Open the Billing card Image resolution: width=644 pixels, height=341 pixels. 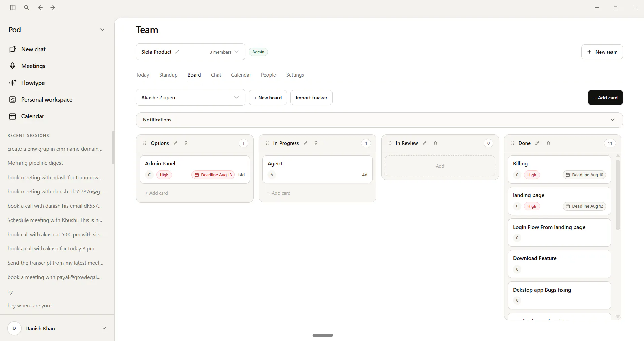point(559,169)
